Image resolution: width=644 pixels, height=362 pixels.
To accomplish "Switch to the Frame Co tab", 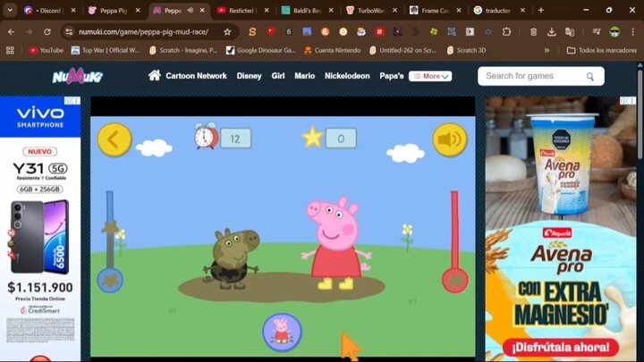I will pyautogui.click(x=436, y=10).
